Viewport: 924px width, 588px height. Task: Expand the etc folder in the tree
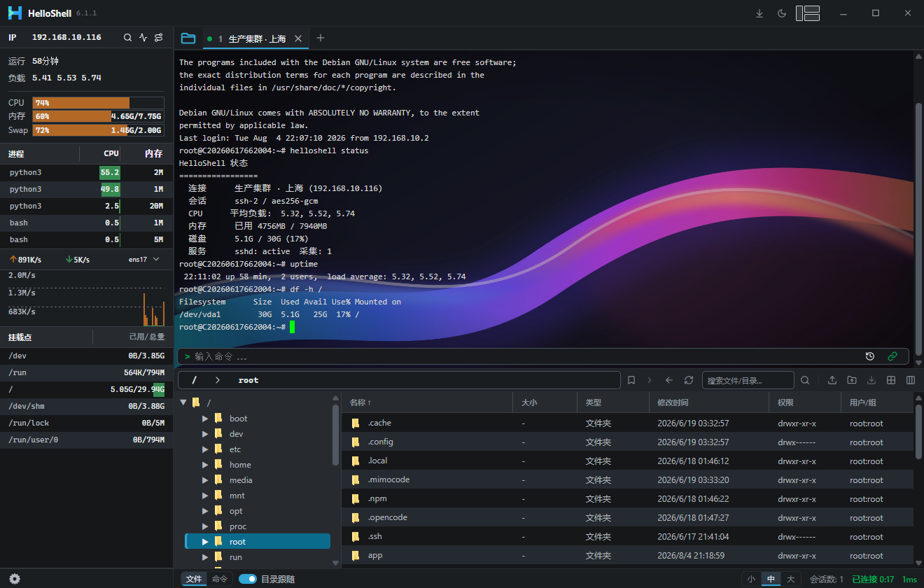point(205,449)
